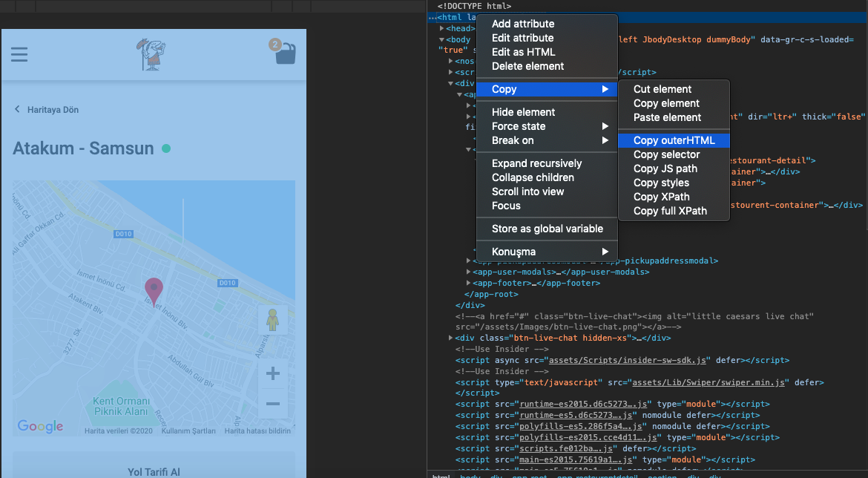Screen dimensions: 868x478
Task: Go back via Haritaya Dön link
Action: (x=53, y=110)
